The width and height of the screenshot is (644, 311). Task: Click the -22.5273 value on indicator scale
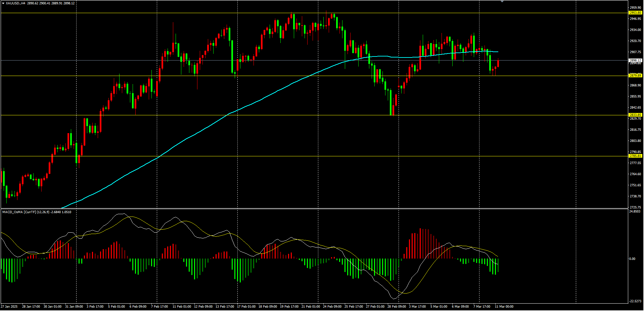pos(635,301)
